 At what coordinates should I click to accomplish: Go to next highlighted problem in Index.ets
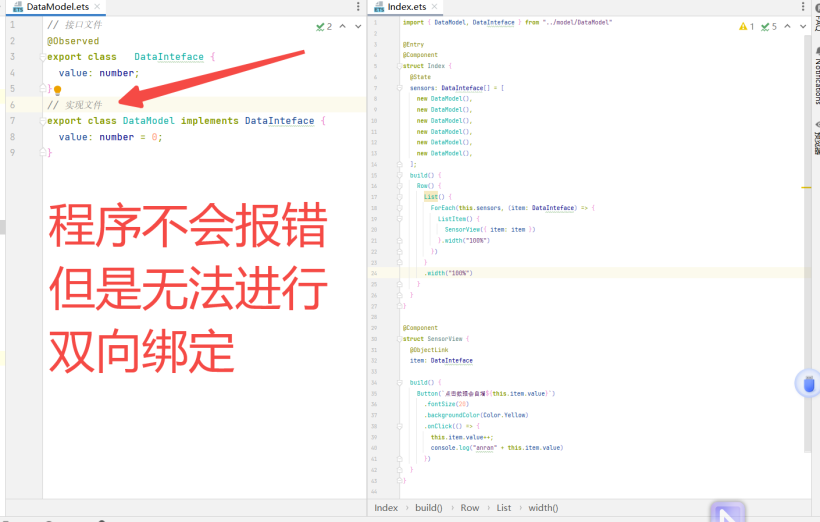point(803,26)
